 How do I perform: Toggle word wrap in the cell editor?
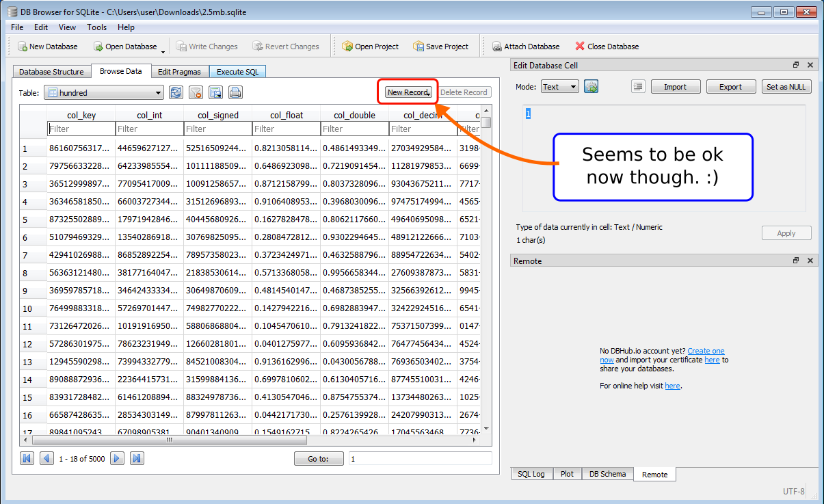coord(638,86)
